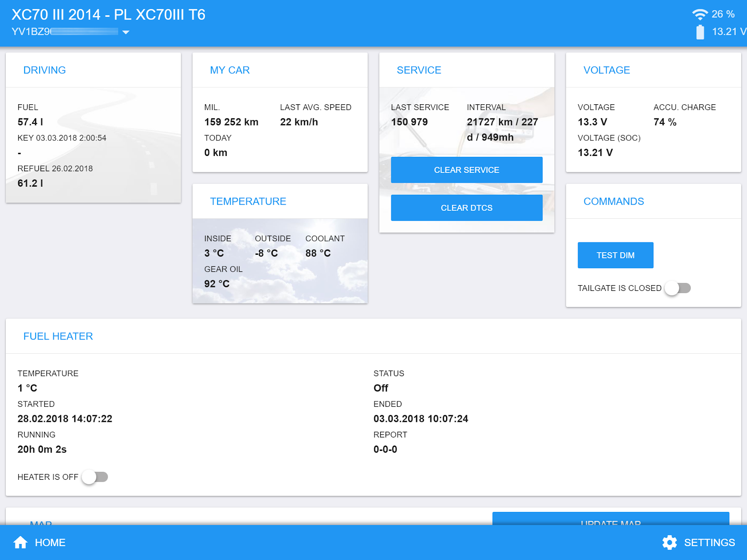The height and width of the screenshot is (560, 747).
Task: Open Settings via the gear icon
Action: coord(669,542)
